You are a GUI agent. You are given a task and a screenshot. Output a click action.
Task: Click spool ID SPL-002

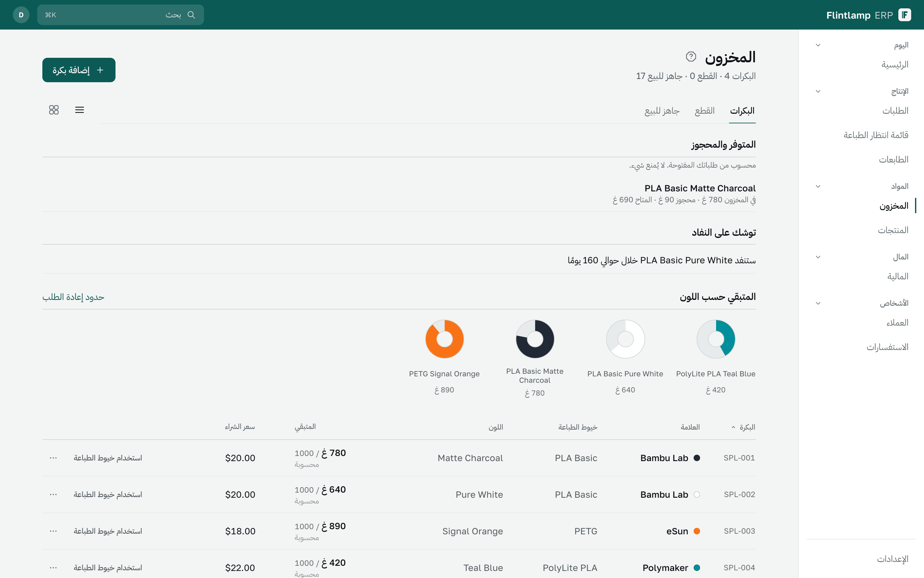739,495
